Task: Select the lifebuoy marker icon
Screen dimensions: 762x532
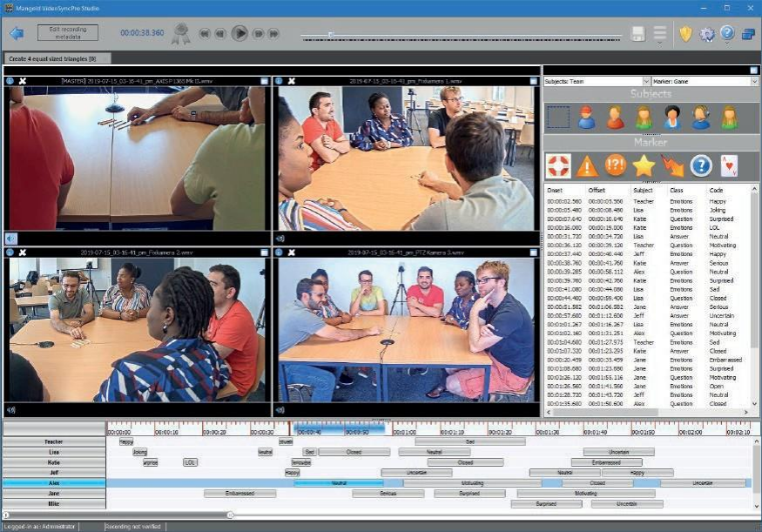Action: pos(557,165)
